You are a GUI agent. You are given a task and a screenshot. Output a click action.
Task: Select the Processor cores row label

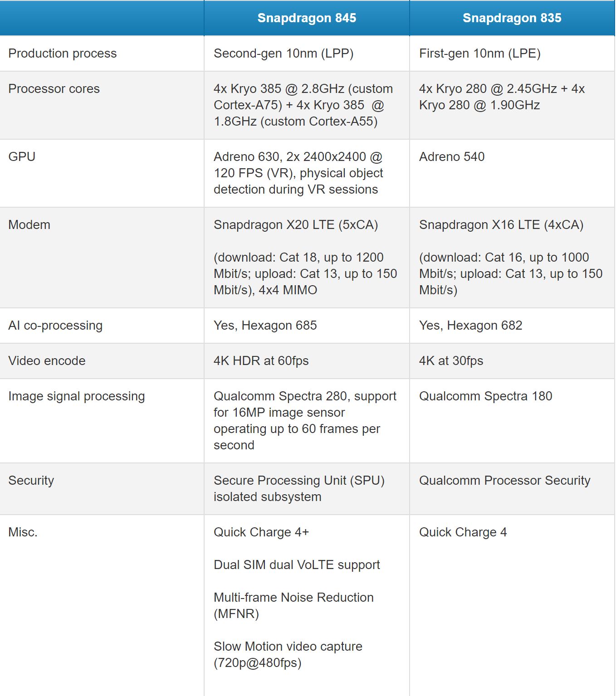coord(54,89)
